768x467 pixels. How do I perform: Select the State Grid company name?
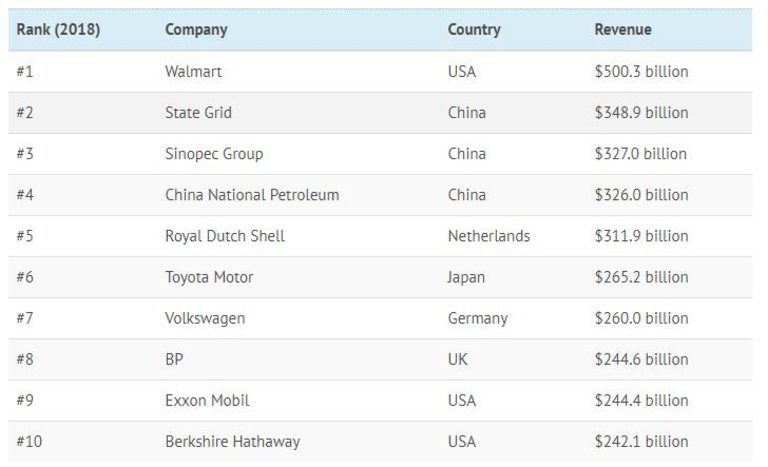(x=198, y=113)
